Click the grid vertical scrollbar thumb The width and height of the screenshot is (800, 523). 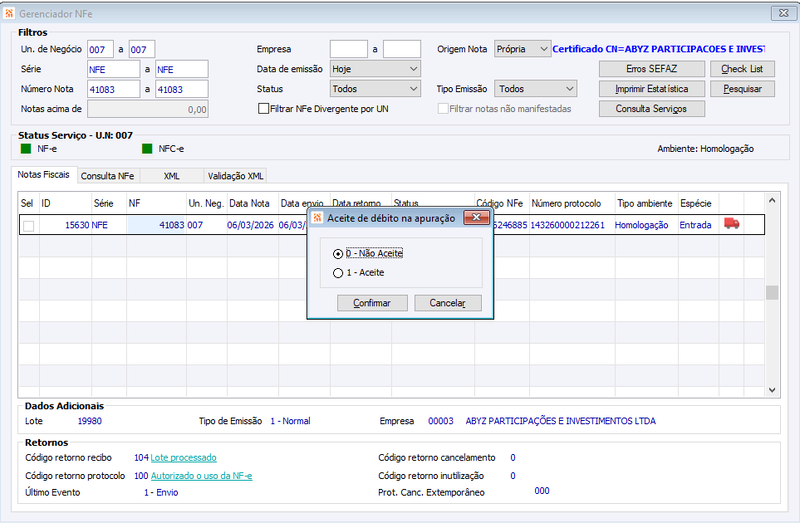[x=772, y=292]
